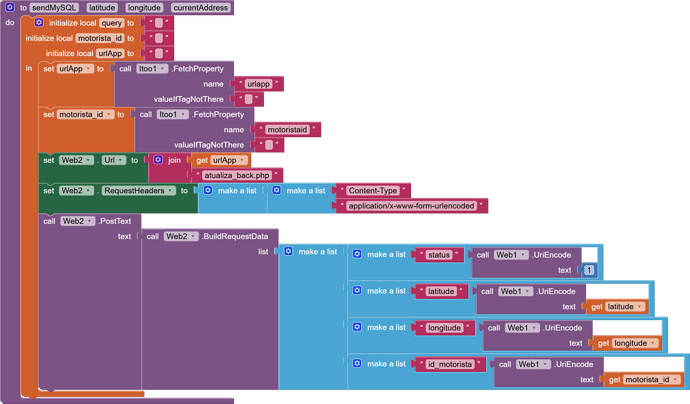The image size is (690, 404).
Task: Click the gear on the outer RequestHeaders make a list block
Action: click(208, 190)
